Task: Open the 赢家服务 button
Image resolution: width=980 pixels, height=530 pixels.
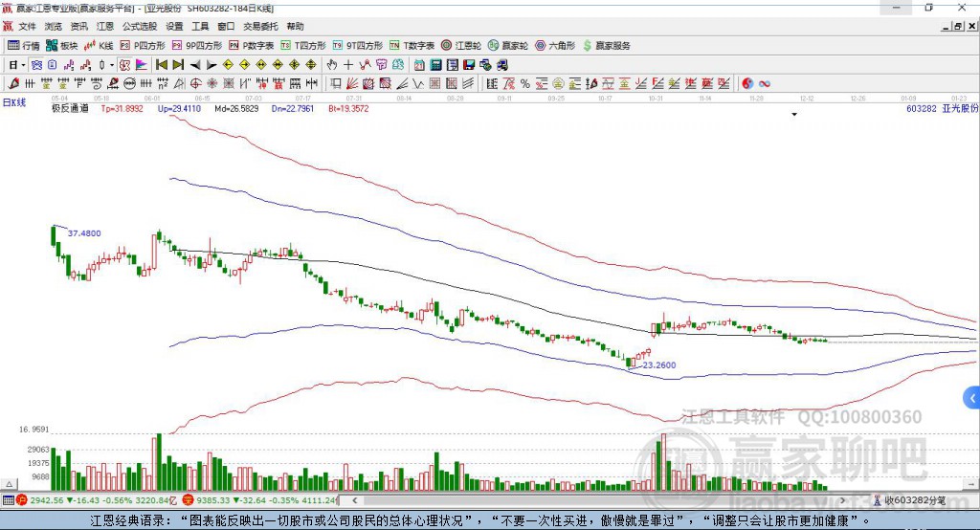Action: click(606, 46)
